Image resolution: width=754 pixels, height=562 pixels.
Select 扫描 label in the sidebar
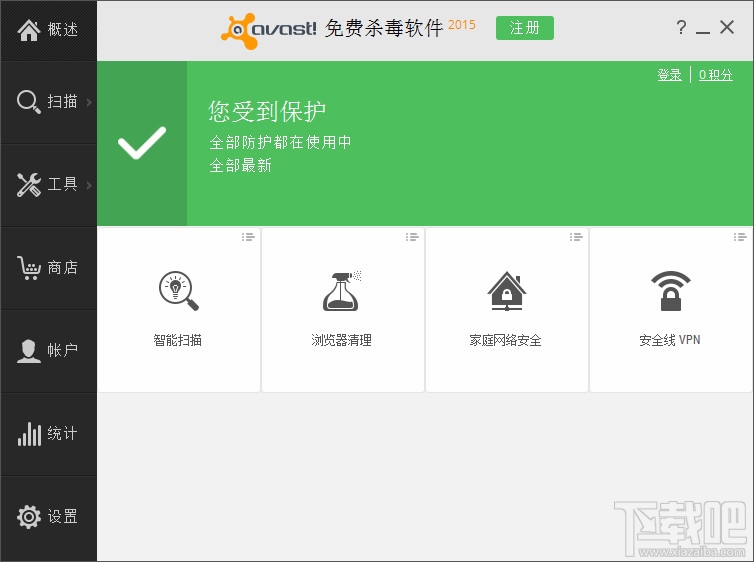[63, 102]
